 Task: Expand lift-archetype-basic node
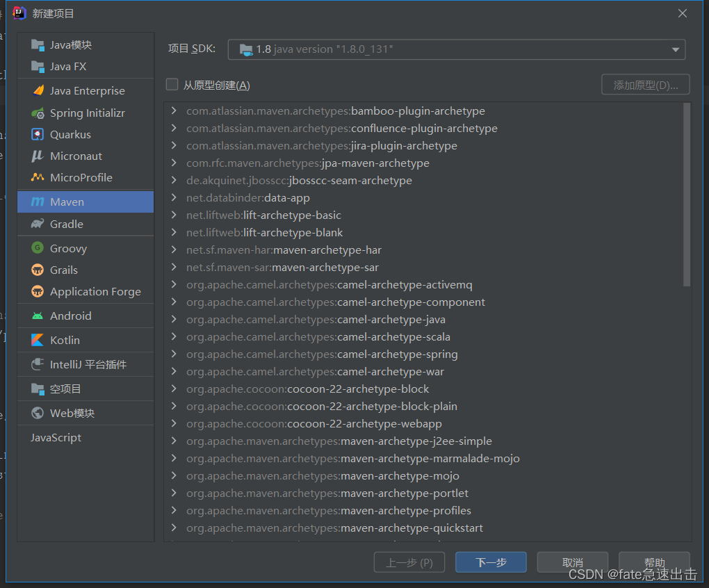point(174,215)
